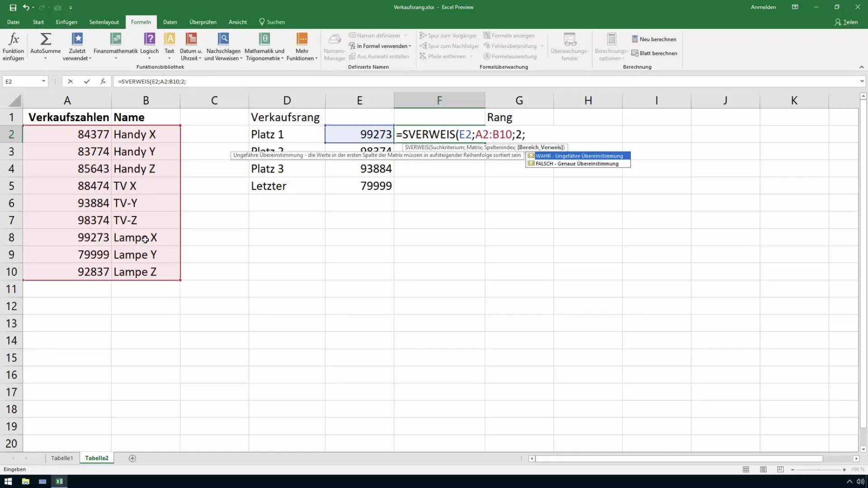
Task: Switch to Normal view icon
Action: coord(746,469)
